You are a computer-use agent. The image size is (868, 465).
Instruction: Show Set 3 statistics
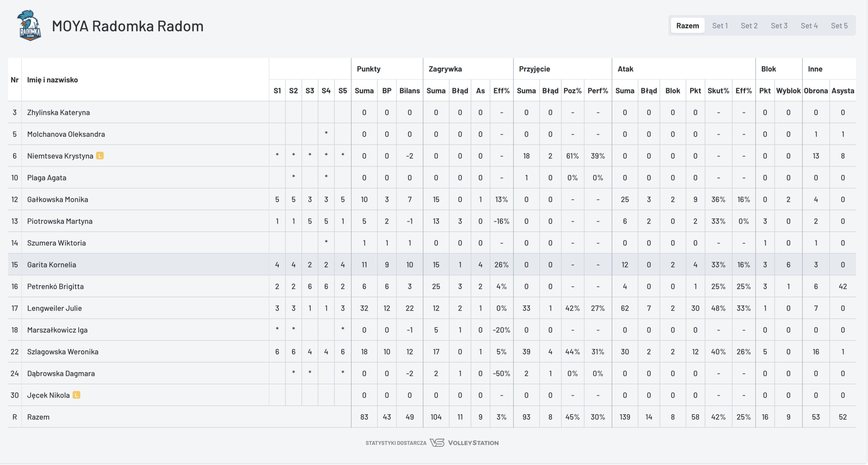779,25
